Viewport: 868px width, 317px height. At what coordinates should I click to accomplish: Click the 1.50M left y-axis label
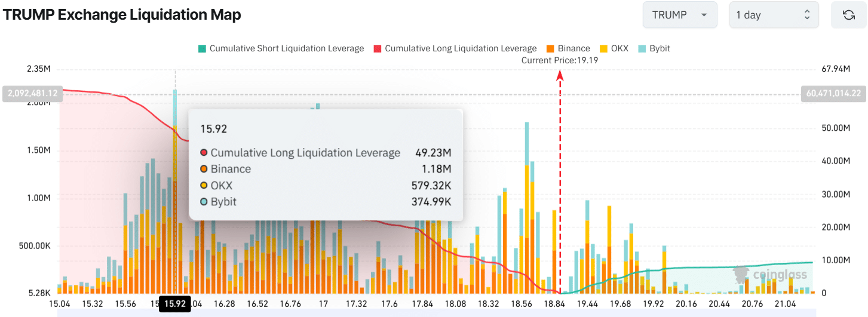click(38, 150)
